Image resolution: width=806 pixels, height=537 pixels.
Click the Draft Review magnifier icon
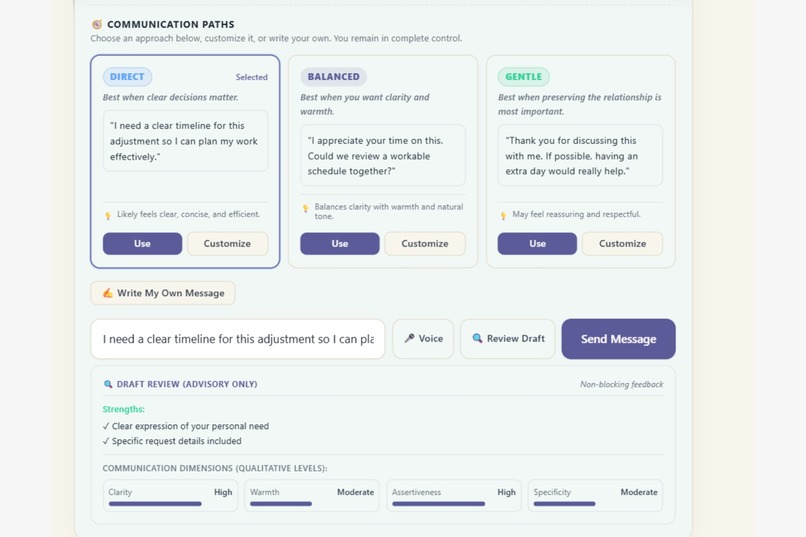108,384
